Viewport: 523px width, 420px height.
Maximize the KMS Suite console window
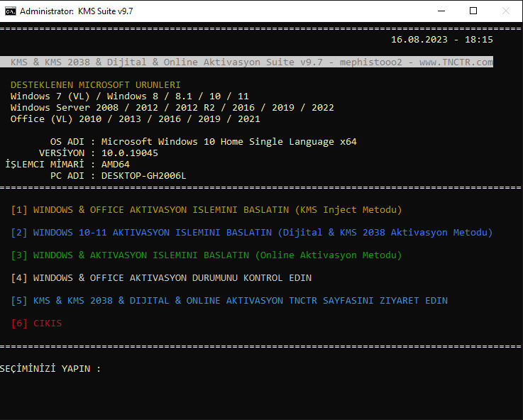click(x=473, y=11)
